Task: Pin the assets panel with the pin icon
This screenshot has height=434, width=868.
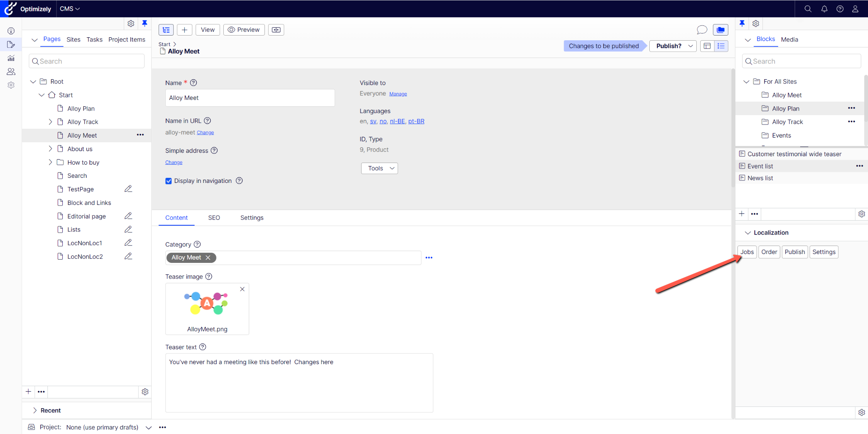Action: (x=742, y=23)
